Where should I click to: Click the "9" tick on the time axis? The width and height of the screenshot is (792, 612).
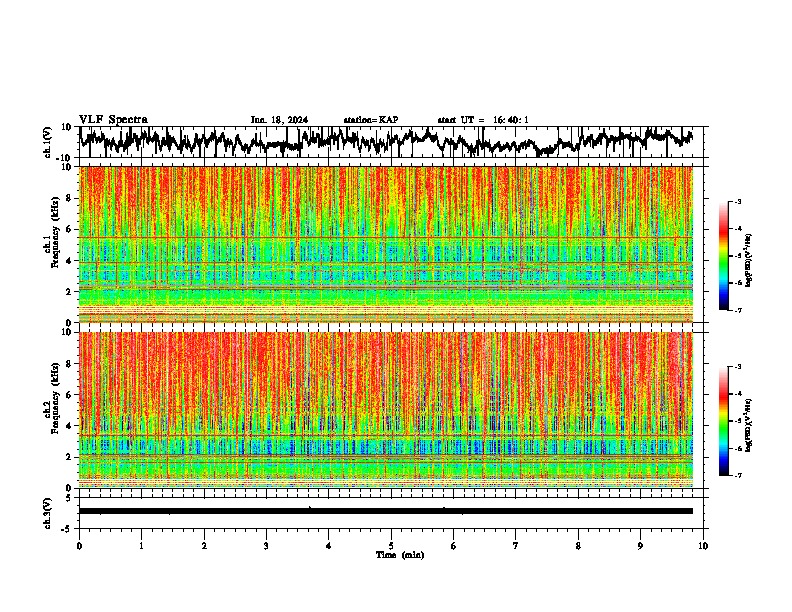[x=640, y=546]
